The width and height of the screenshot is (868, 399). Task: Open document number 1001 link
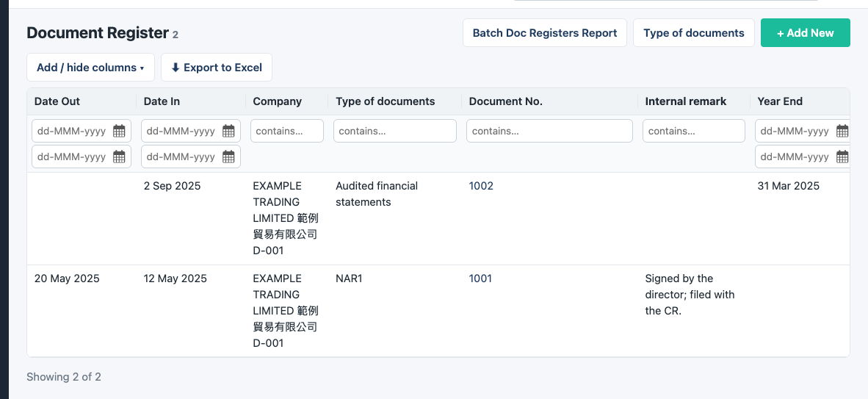click(x=480, y=278)
